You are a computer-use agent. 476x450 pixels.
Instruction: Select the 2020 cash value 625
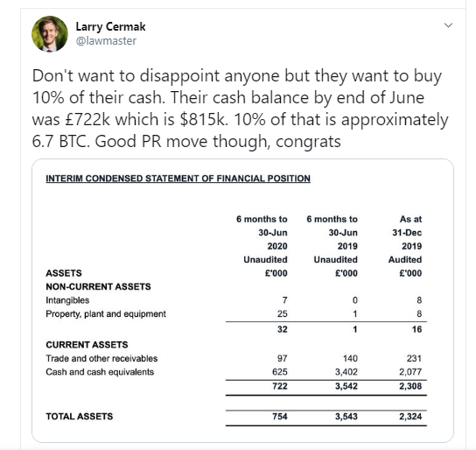(280, 372)
